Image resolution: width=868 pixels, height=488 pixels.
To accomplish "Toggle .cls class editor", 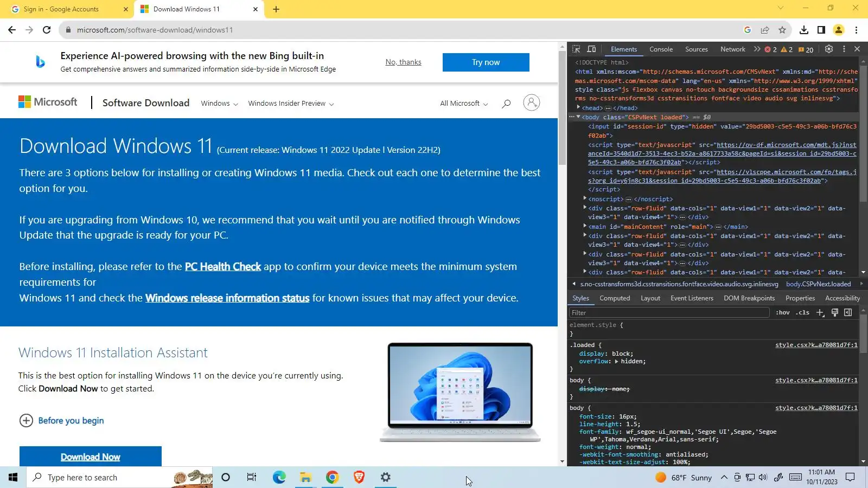I will pyautogui.click(x=803, y=313).
